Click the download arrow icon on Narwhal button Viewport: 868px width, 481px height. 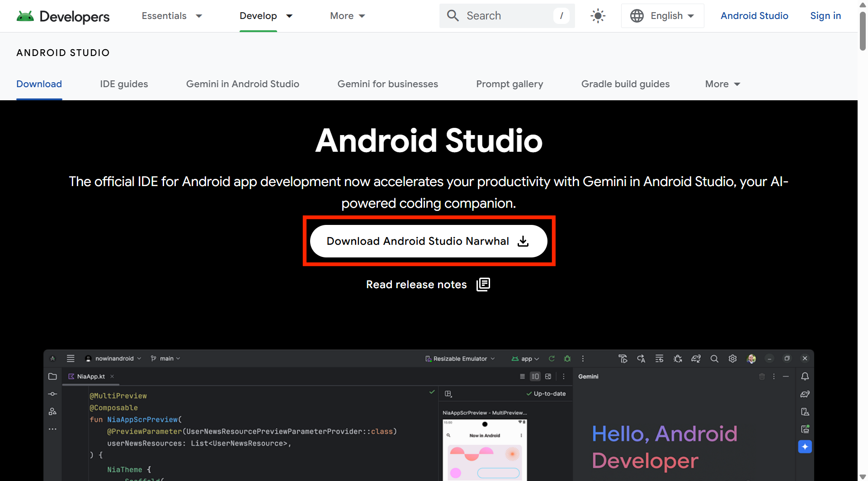(523, 241)
